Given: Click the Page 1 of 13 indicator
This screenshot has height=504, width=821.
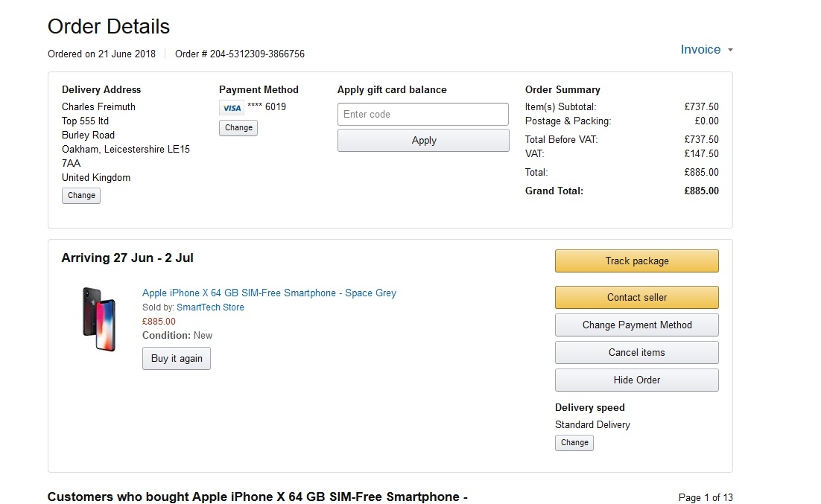Looking at the screenshot, I should 706,498.
